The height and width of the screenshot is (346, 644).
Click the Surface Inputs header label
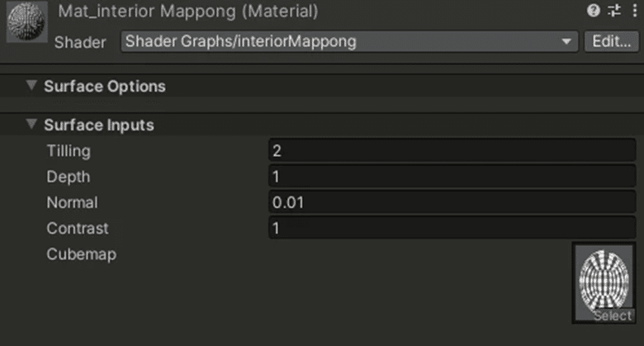click(x=99, y=125)
